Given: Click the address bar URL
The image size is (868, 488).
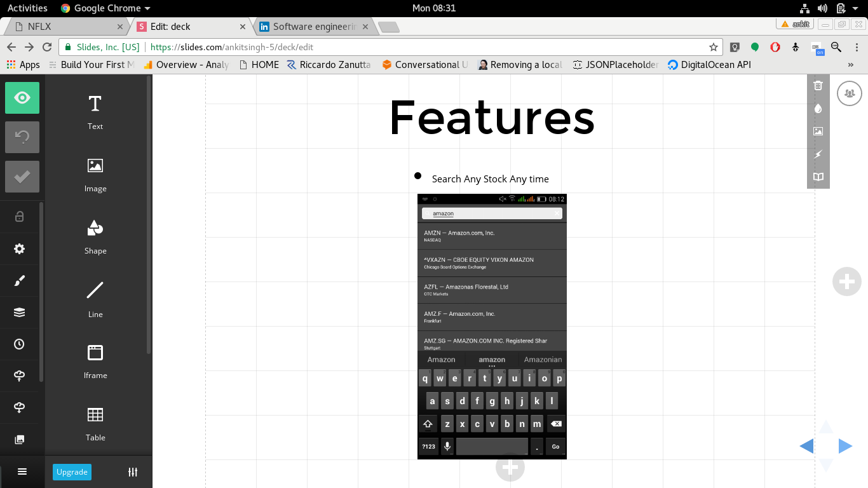Looking at the screenshot, I should coord(232,47).
